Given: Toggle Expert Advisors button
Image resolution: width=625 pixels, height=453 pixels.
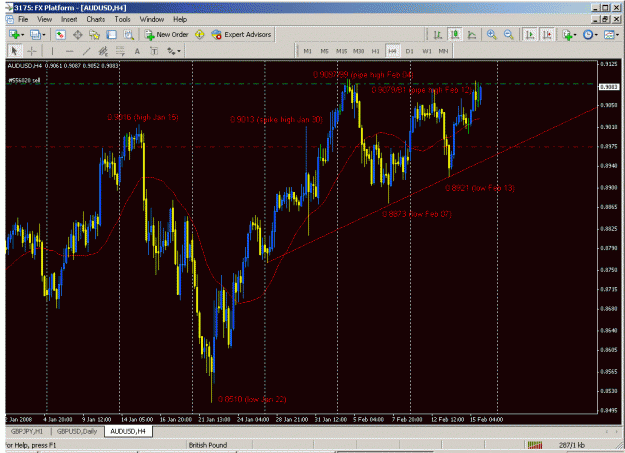Looking at the screenshot, I should click(x=242, y=35).
